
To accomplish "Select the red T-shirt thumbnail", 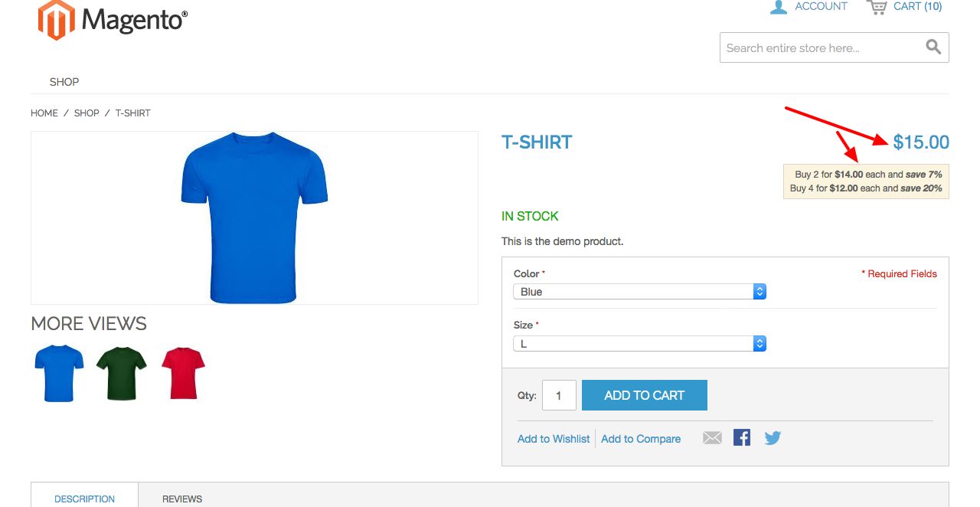I will 184,373.
